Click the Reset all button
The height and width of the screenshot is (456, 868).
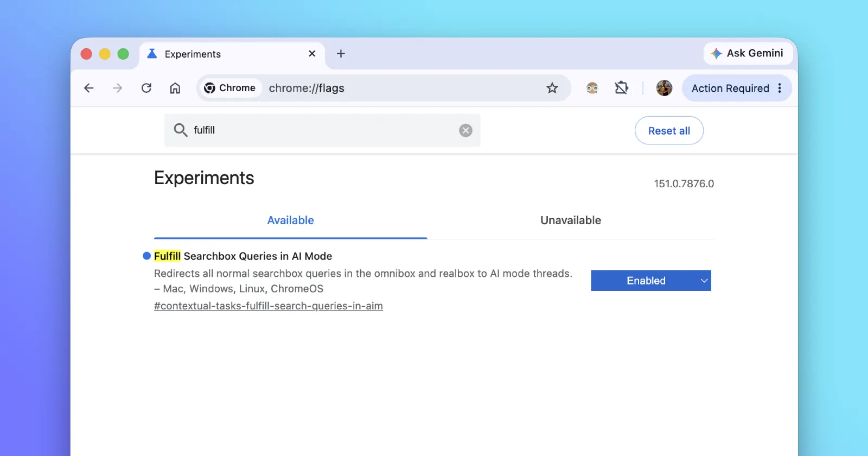pos(669,131)
